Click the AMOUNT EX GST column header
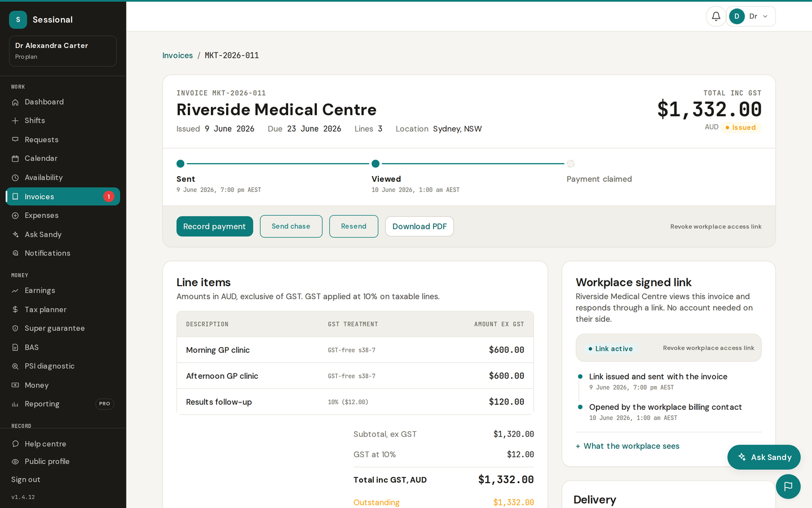Screen dimensions: 812x508 click(x=499, y=325)
